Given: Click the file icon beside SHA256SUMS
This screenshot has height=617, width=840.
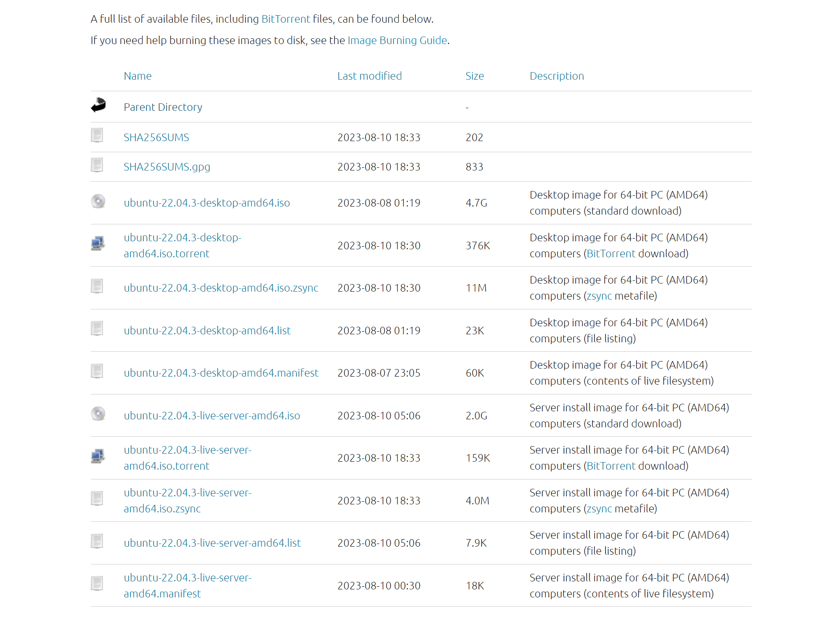Looking at the screenshot, I should click(97, 135).
